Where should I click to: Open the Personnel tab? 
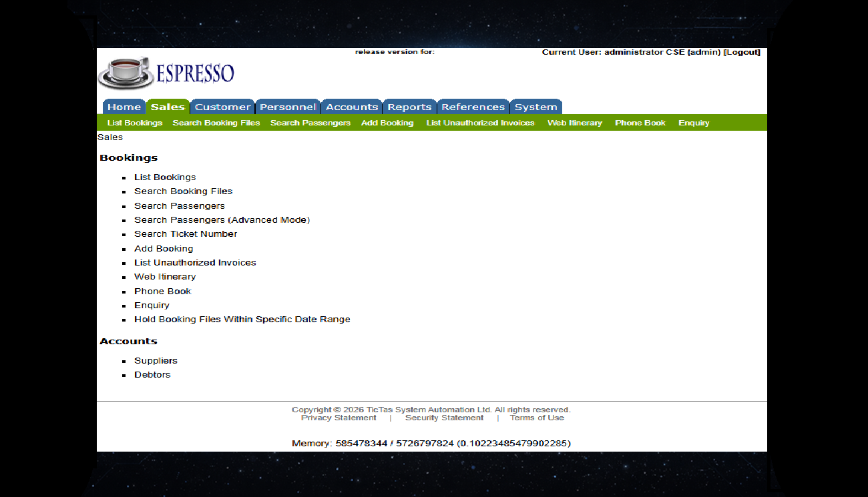coord(288,107)
